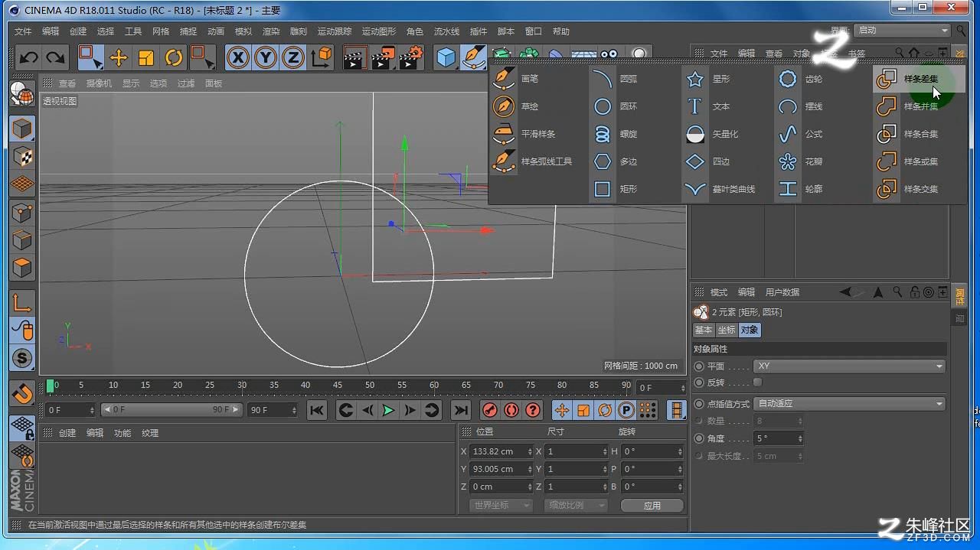This screenshot has height=550, width=980.
Task: Click the 角度 angle field showing 5°
Action: click(x=779, y=438)
